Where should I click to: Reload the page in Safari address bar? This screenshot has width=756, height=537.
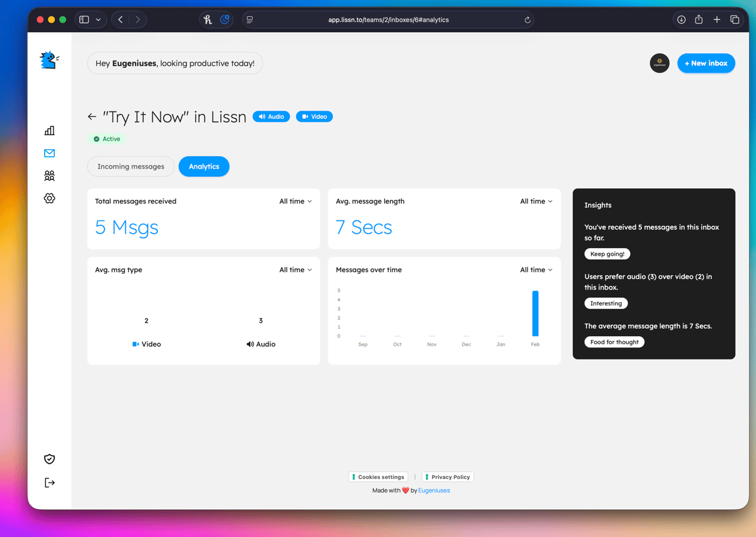click(527, 20)
